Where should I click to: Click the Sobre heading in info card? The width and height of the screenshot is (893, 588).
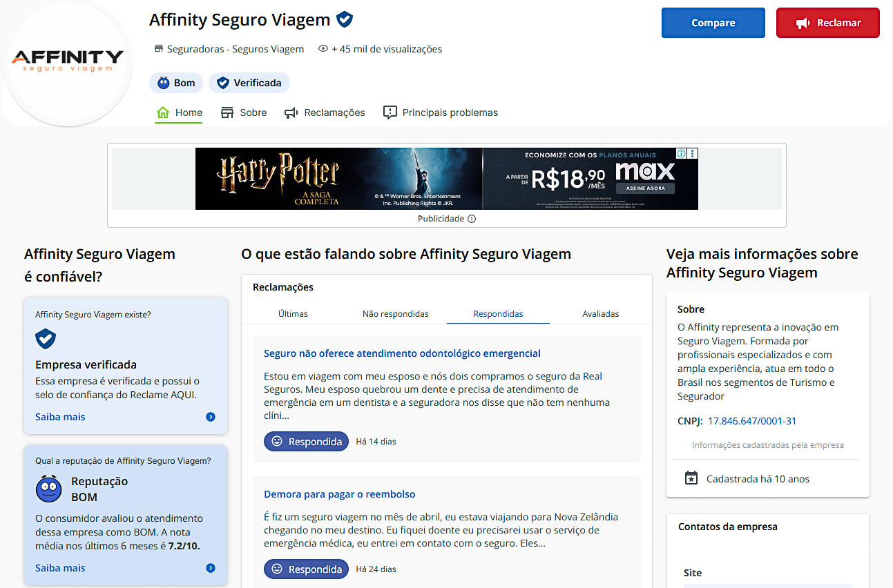coord(691,309)
